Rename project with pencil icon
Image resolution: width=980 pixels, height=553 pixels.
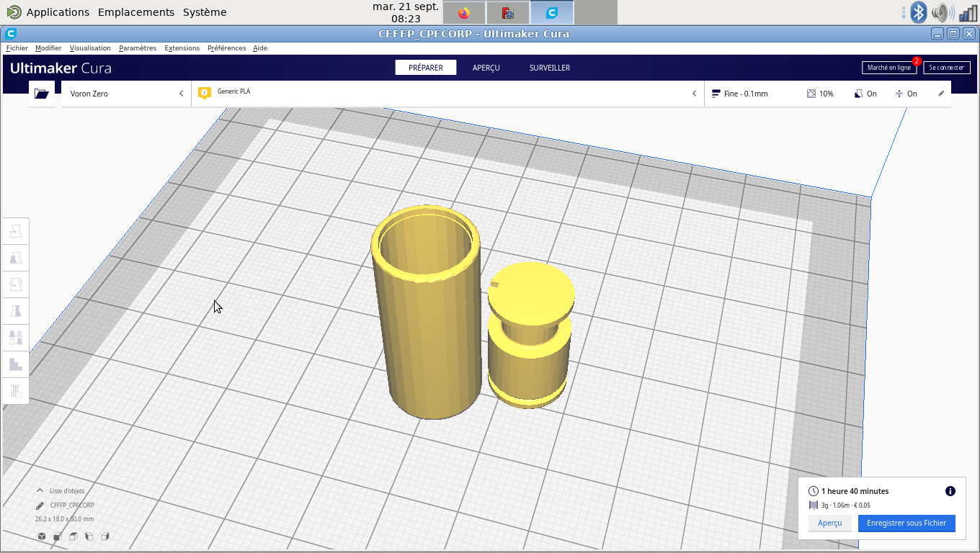click(40, 505)
